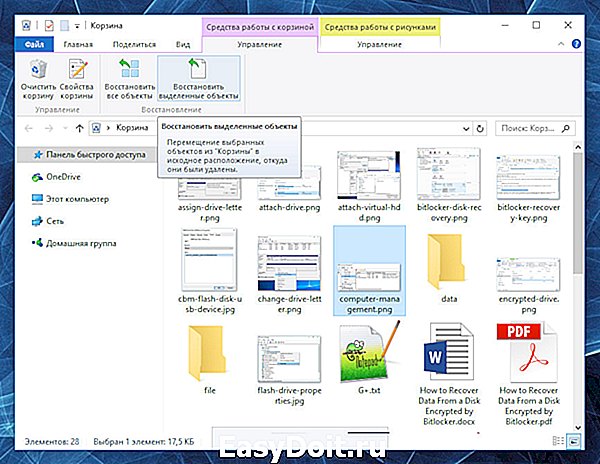Open Recycle Bin properties (Свойства корзины)
Viewport: 600px width, 464px height.
[77, 79]
